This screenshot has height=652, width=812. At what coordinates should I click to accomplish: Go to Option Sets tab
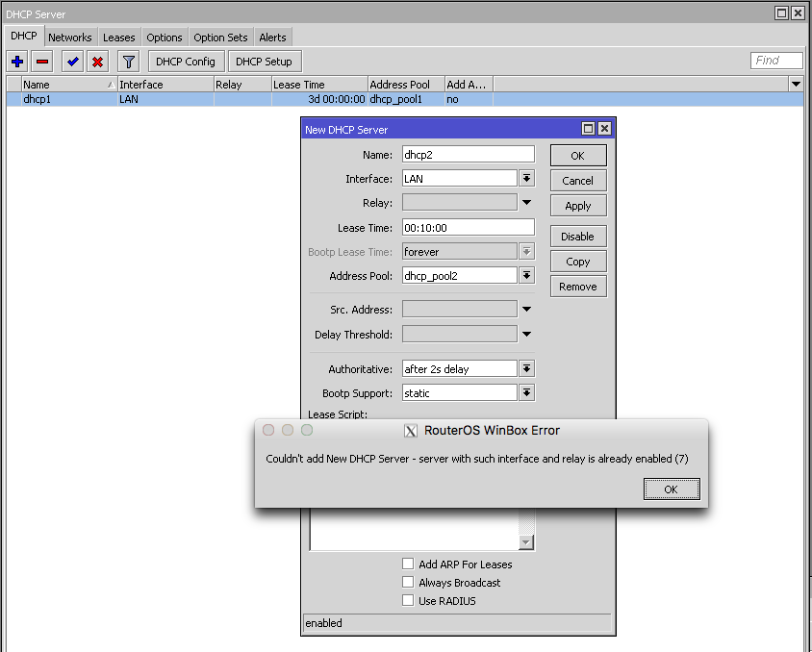(220, 38)
